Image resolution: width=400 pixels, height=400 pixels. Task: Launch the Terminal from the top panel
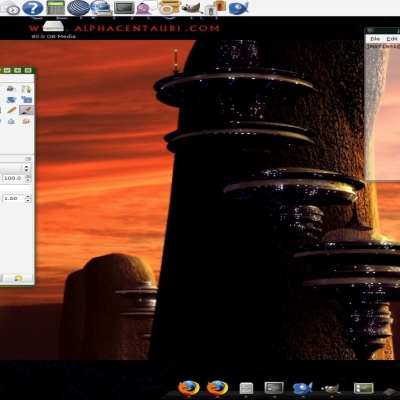[x=124, y=8]
